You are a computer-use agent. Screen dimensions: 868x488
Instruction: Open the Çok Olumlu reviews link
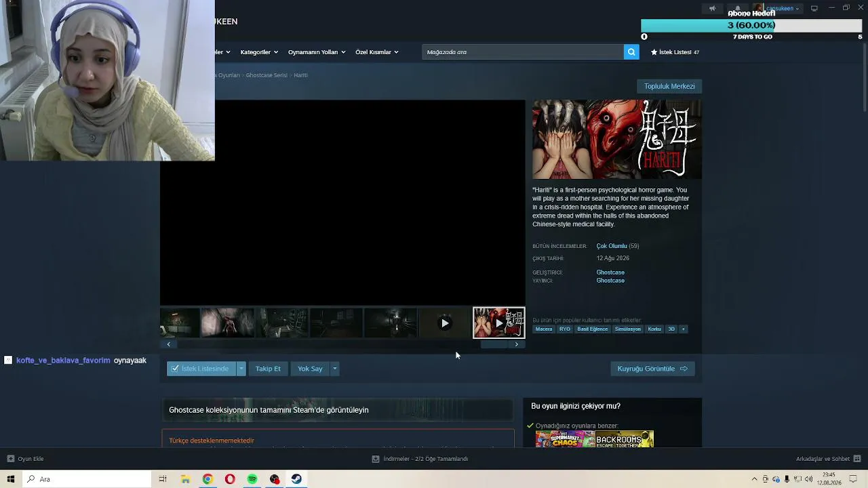(x=612, y=246)
